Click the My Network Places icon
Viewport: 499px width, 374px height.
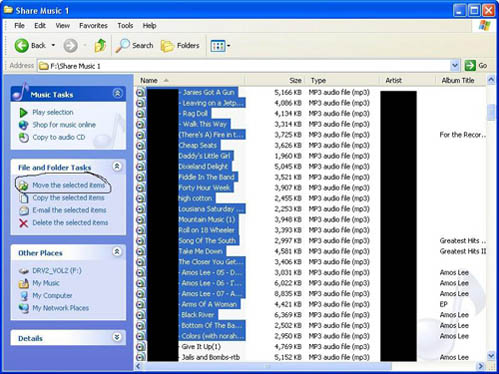23,308
